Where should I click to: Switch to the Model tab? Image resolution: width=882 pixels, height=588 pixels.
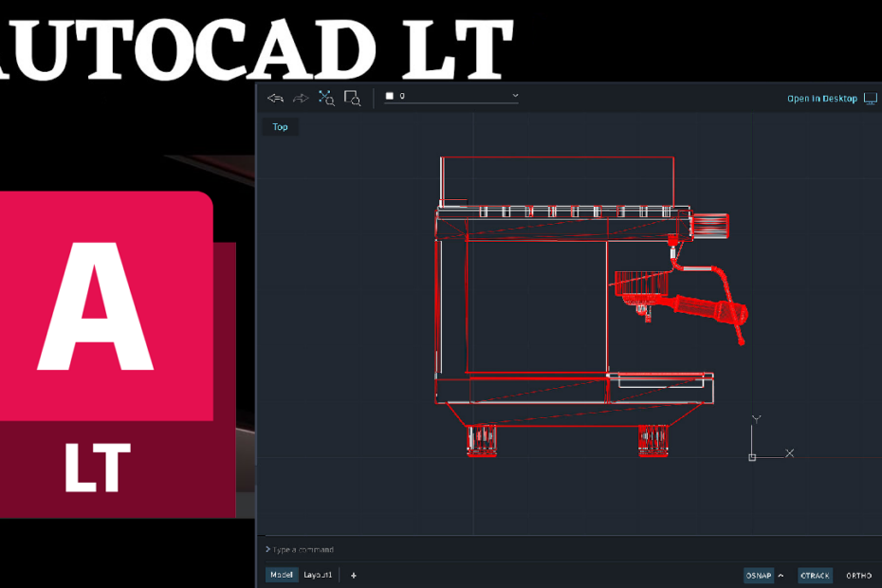pos(282,575)
